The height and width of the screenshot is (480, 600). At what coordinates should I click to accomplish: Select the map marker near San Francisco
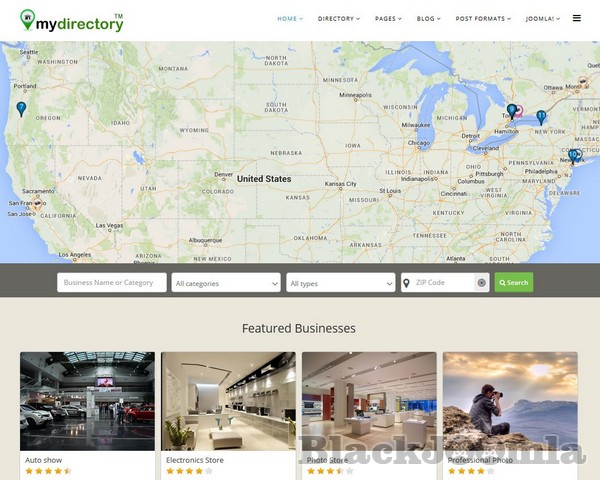[38, 203]
